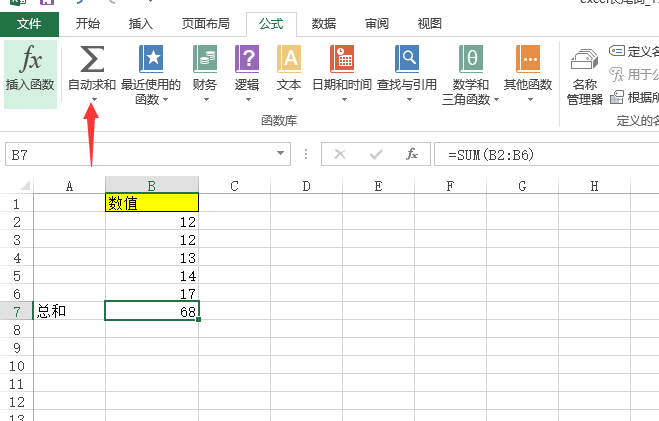Switch to the Data (数据) tab
Viewport: 659px width, 421px height.
point(324,24)
